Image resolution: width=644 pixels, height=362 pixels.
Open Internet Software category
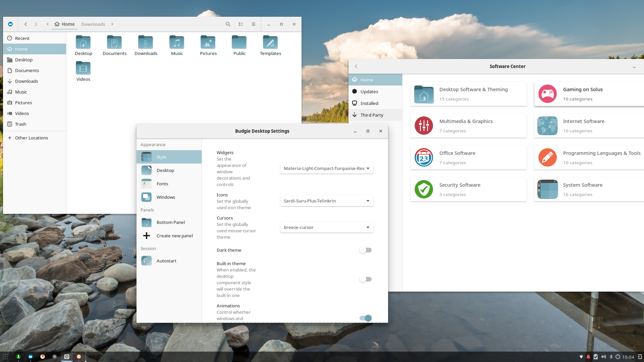(589, 126)
